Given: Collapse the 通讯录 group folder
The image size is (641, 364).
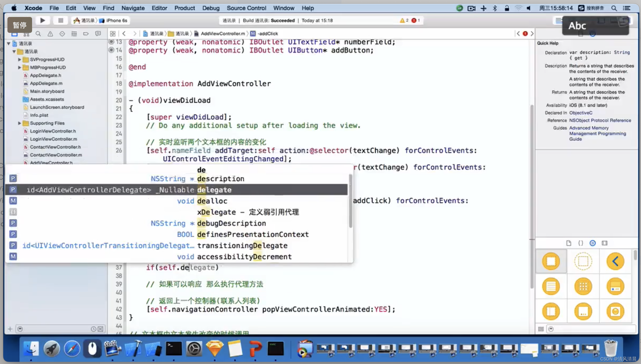Looking at the screenshot, I should click(14, 51).
